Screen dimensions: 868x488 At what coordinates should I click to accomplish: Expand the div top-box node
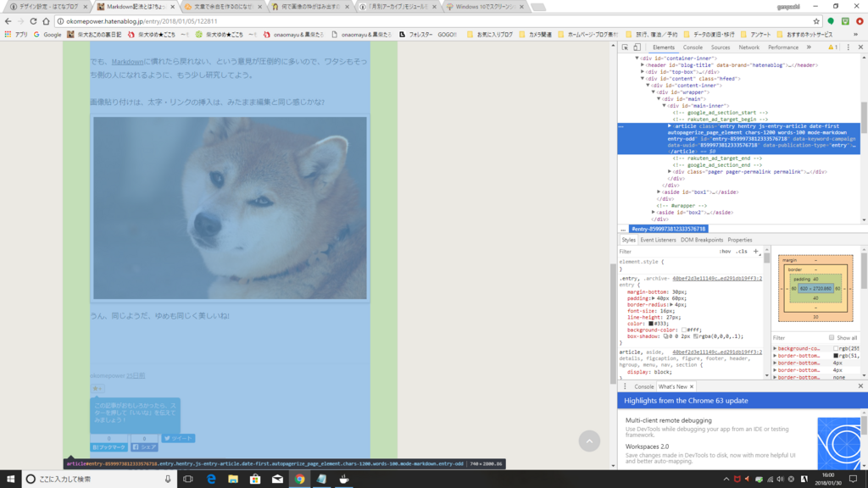pyautogui.click(x=643, y=72)
